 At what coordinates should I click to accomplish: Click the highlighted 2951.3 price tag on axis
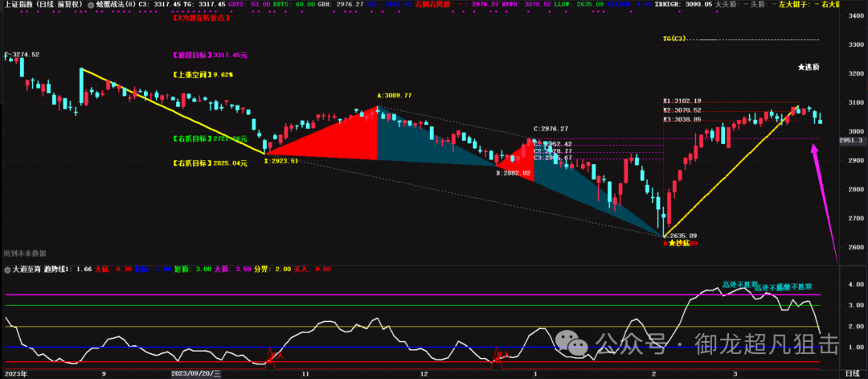[x=851, y=140]
